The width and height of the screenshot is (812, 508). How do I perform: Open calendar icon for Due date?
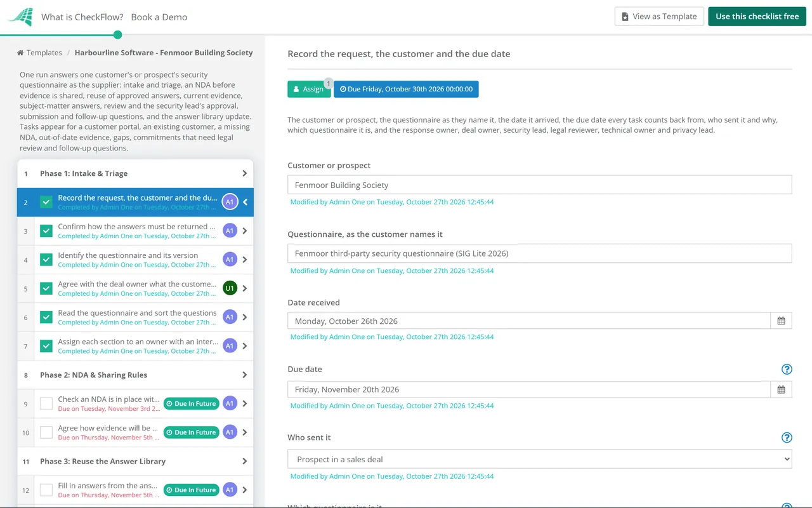click(781, 389)
